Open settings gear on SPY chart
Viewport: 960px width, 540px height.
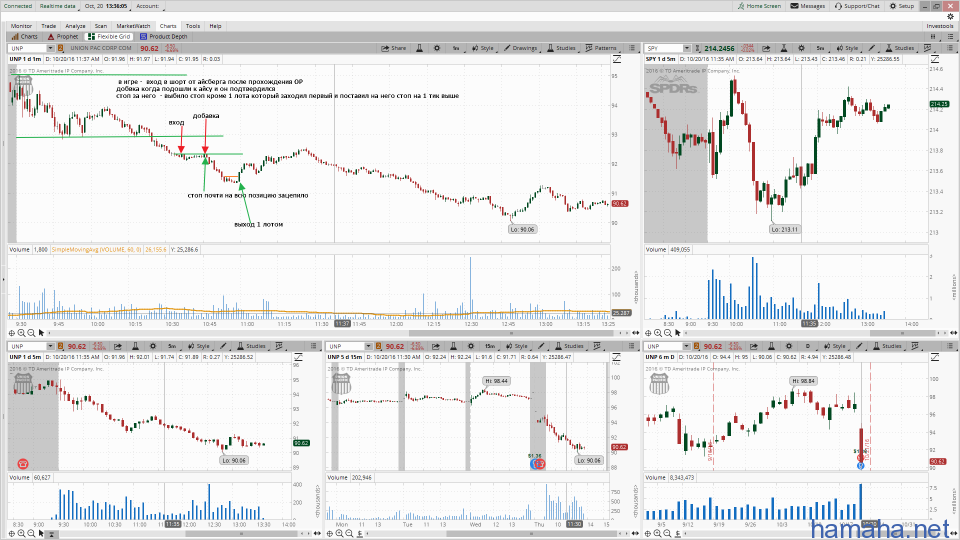pyautogui.click(x=801, y=48)
